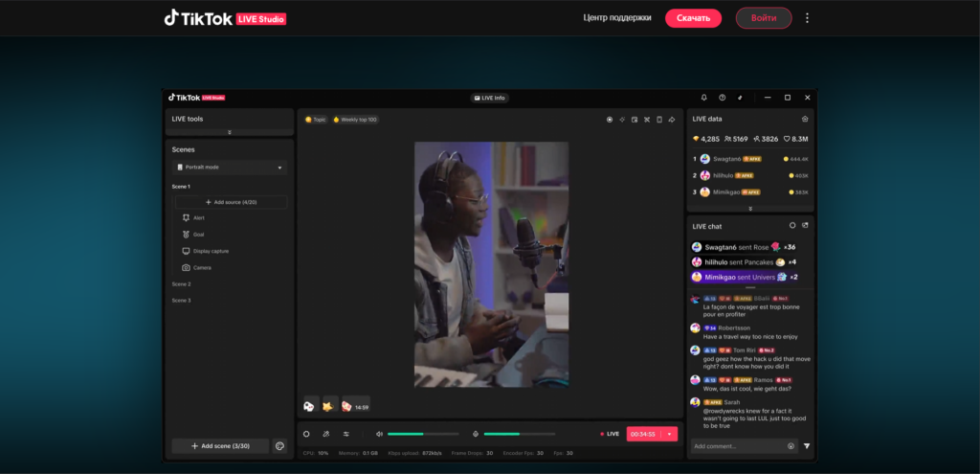Screen dimensions: 980x474
Task: Click the 4,285 diamonds counter
Action: coord(706,139)
